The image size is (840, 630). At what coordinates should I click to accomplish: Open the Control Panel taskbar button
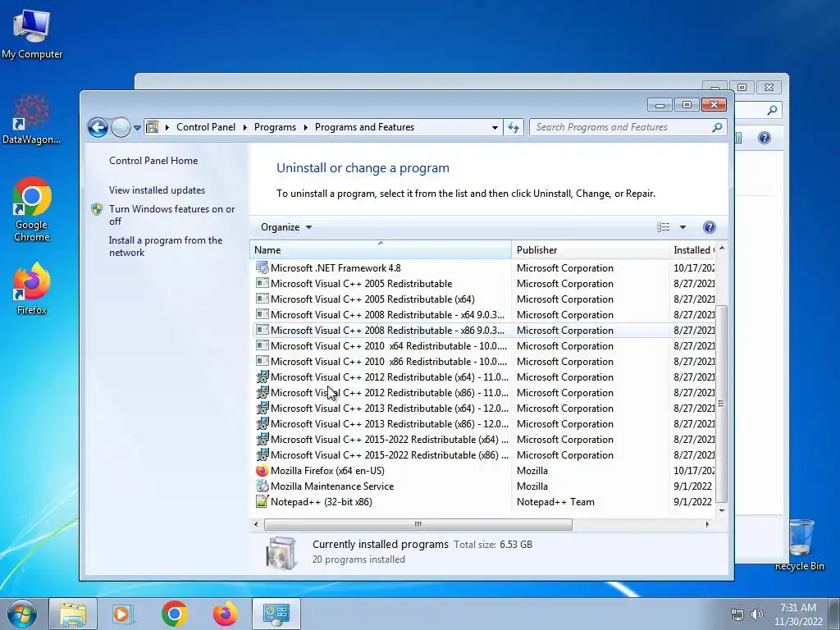pos(276,614)
